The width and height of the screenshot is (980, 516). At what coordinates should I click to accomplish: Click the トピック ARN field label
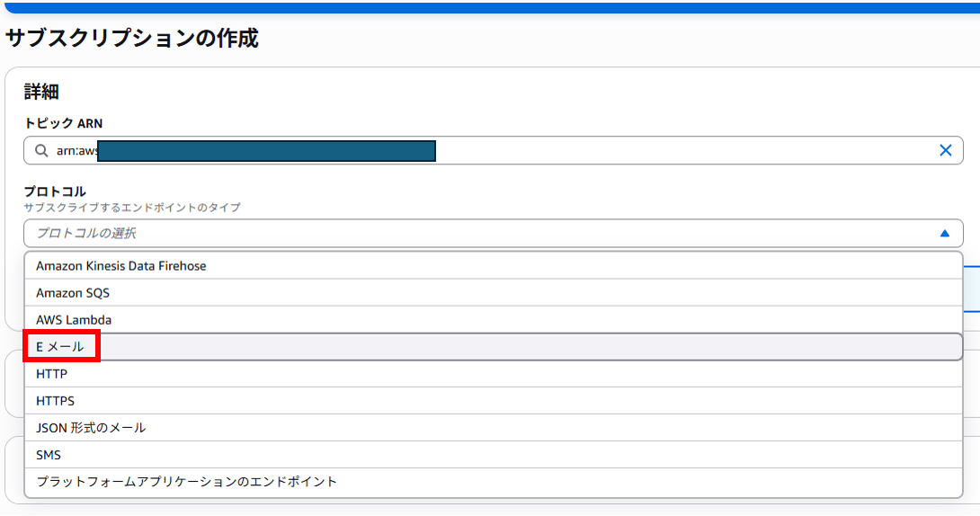[x=63, y=123]
